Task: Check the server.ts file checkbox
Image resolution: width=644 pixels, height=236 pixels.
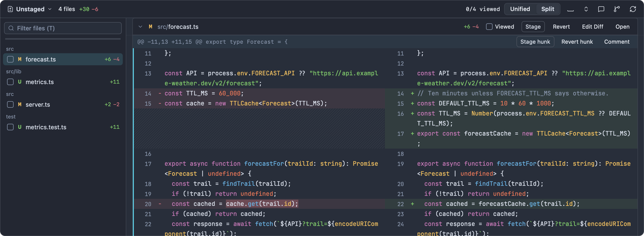Action: pyautogui.click(x=10, y=104)
